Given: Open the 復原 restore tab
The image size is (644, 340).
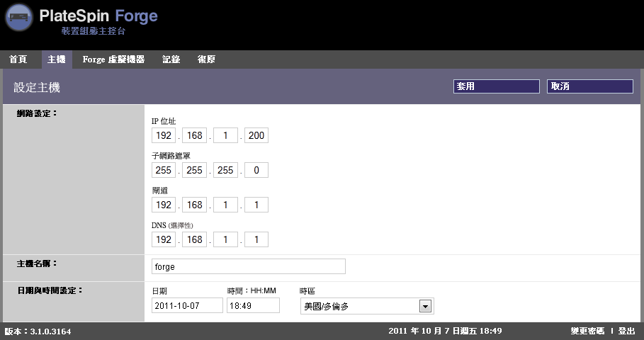Looking at the screenshot, I should click(x=206, y=59).
